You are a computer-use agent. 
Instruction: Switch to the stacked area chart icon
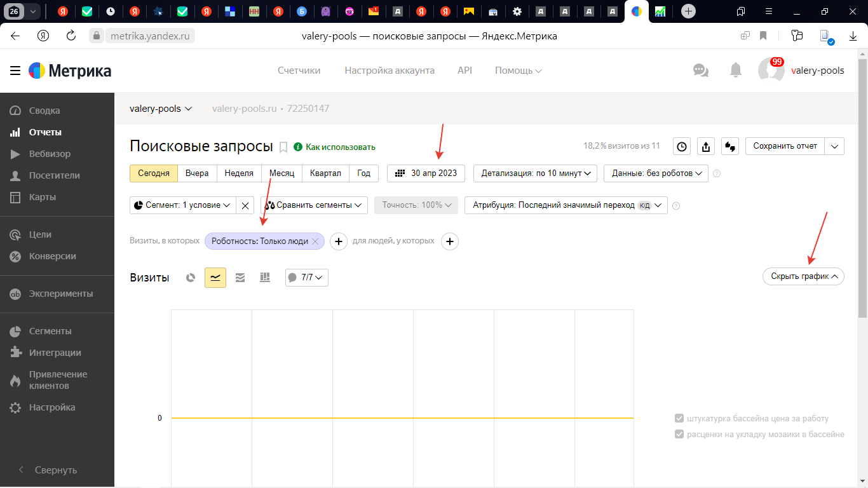240,278
